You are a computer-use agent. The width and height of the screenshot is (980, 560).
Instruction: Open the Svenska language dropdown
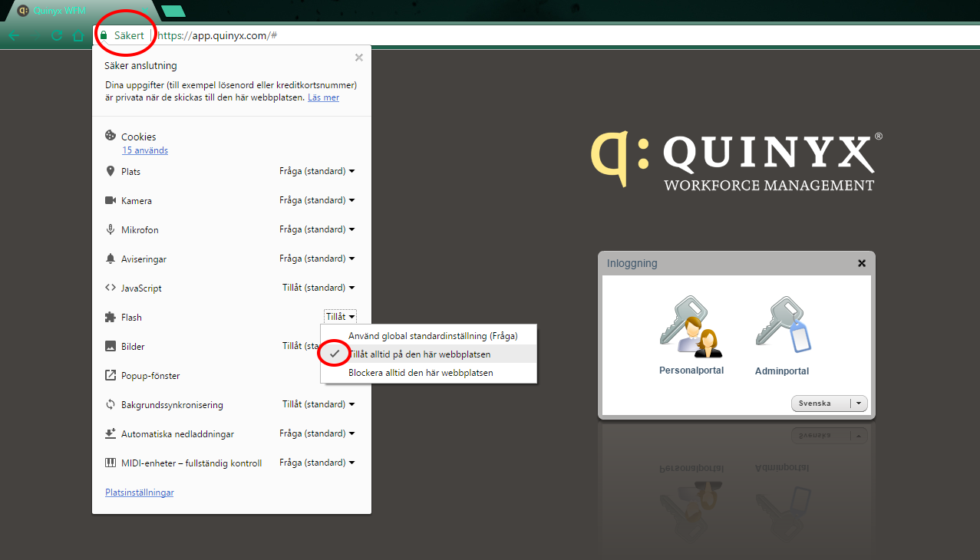(x=829, y=403)
